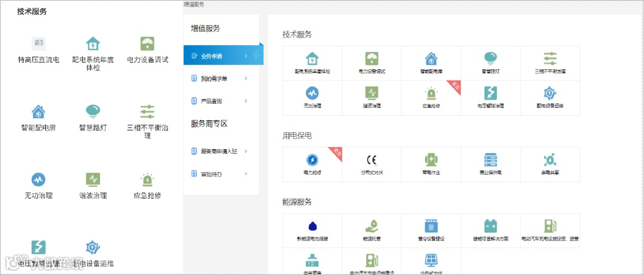
Task: Open 配电设备运维 gear icon in left panel
Action: (93, 247)
